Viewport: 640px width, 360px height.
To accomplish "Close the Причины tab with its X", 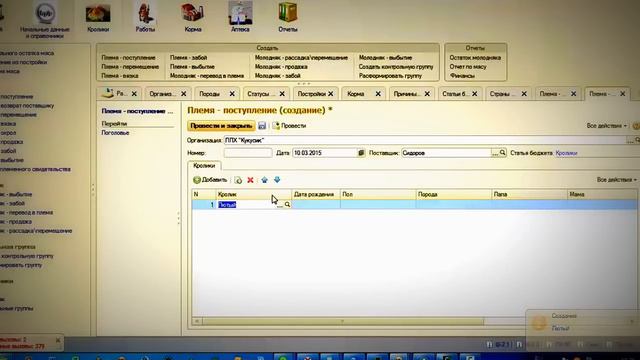I will 427,94.
